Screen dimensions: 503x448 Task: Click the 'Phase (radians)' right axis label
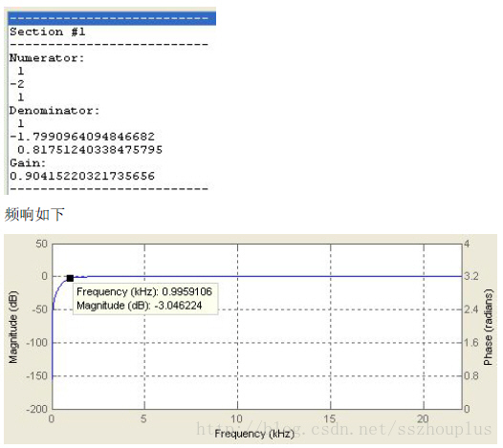pos(489,328)
